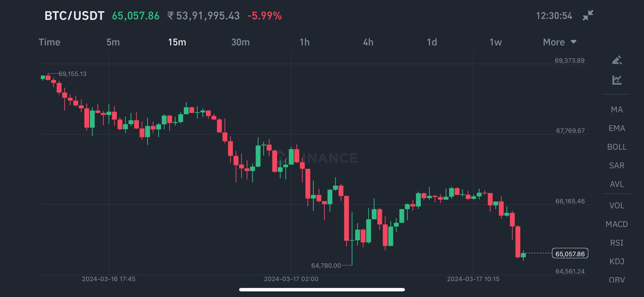This screenshot has height=297, width=644.
Task: Switch to the Time view tab
Action: (49, 42)
